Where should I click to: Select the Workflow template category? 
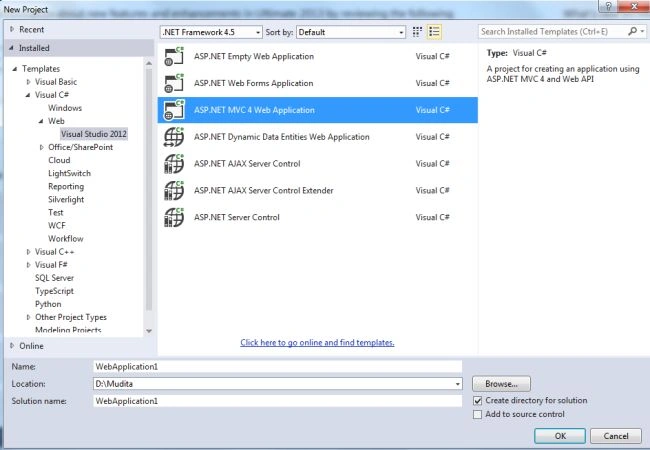coord(65,239)
